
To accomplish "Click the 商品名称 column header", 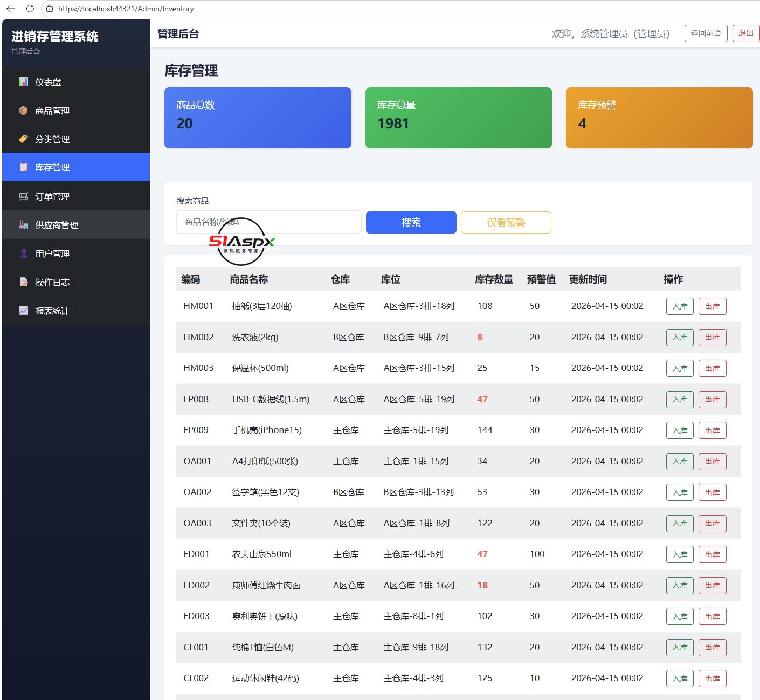I will [248, 279].
